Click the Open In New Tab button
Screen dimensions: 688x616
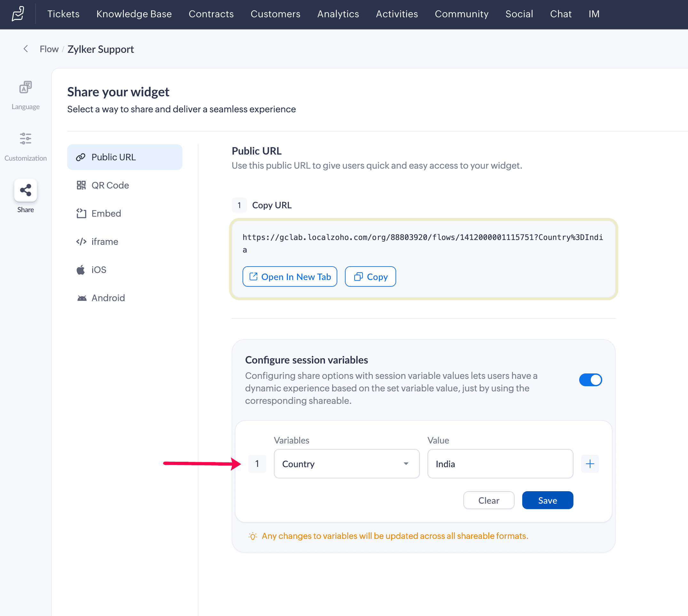[290, 276]
